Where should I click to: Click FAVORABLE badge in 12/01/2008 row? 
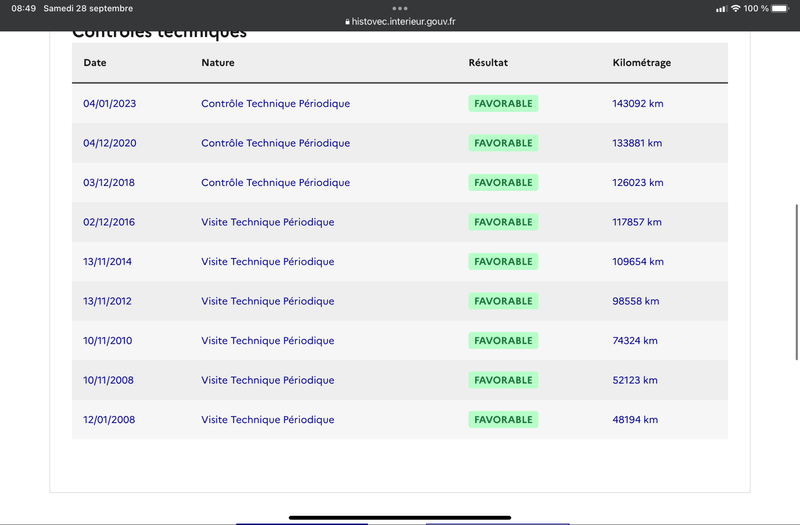(503, 419)
